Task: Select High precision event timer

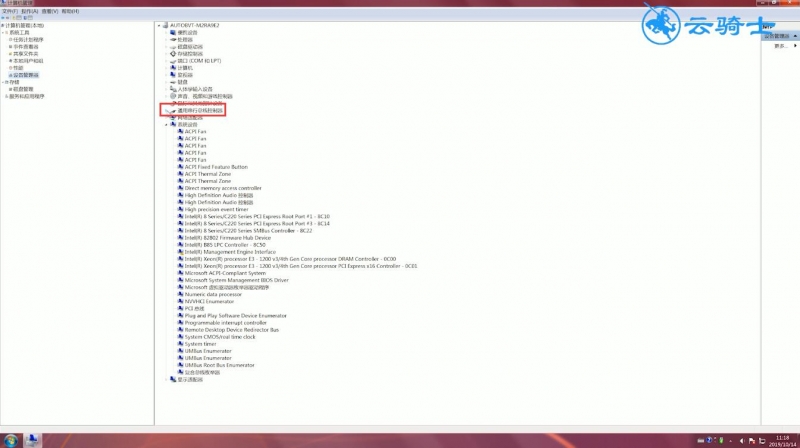Action: coord(216,210)
